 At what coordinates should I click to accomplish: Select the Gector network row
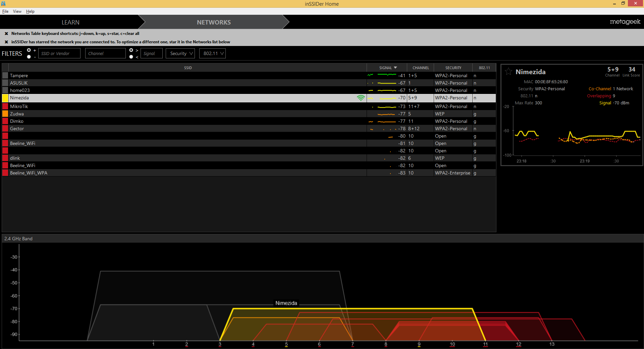249,129
